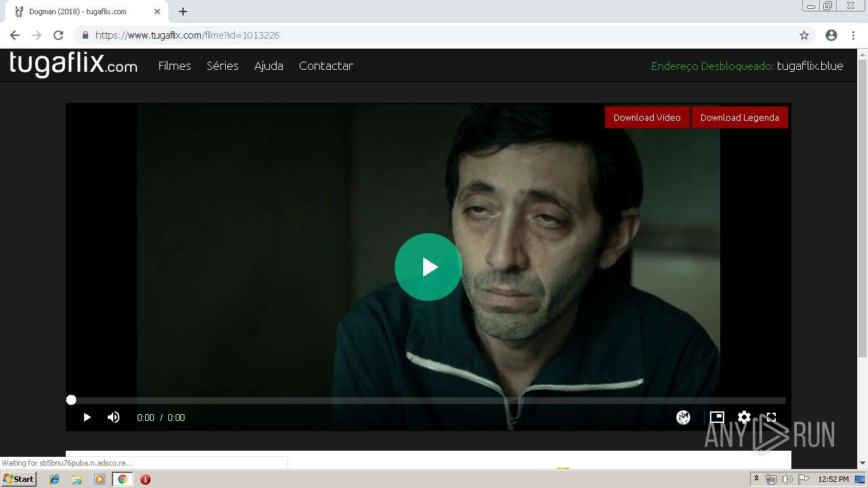
Task: Click the Download Legenda button
Action: pos(739,117)
